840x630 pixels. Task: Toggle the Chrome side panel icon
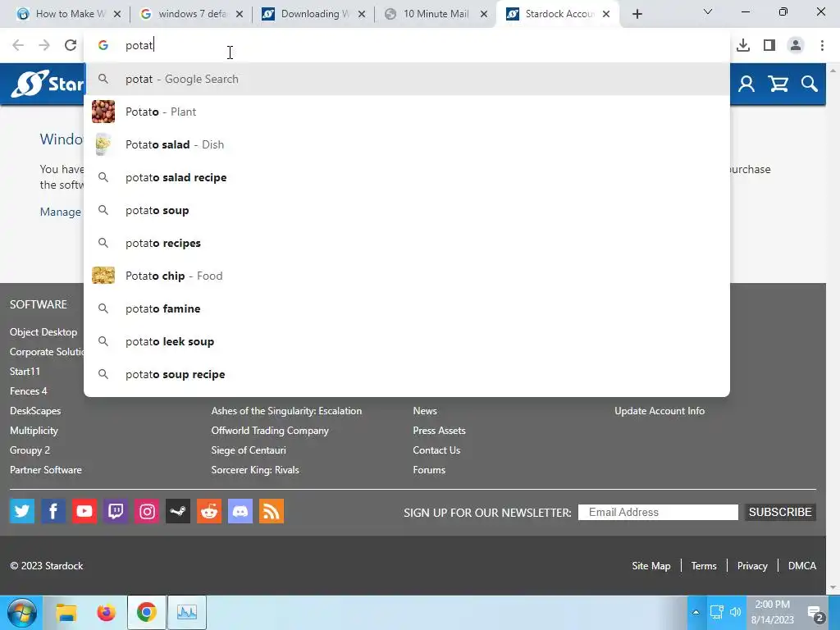[x=769, y=45]
